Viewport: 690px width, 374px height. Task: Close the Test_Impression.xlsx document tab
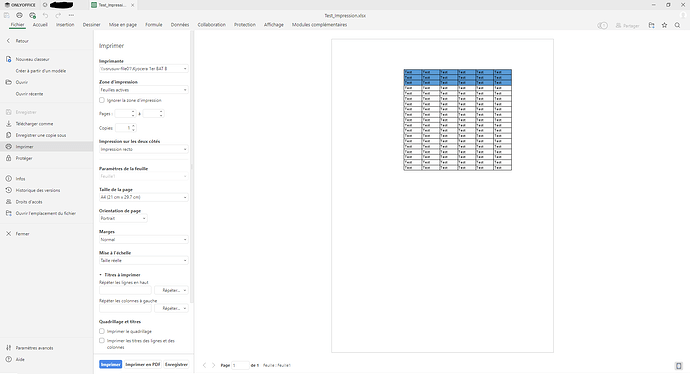pyautogui.click(x=132, y=5)
